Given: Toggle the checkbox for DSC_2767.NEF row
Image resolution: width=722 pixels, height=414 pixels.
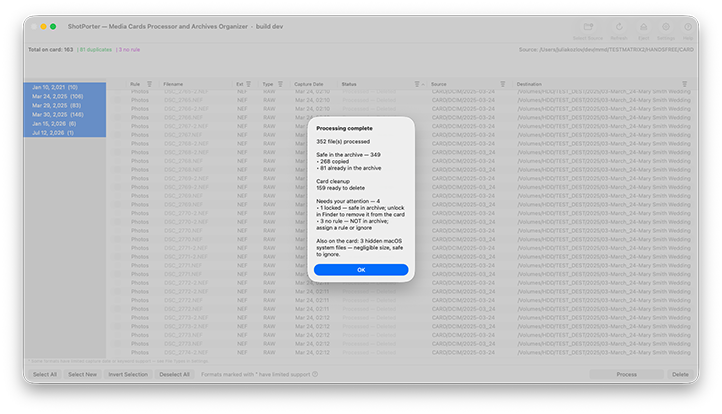Looking at the screenshot, I should tap(118, 135).
